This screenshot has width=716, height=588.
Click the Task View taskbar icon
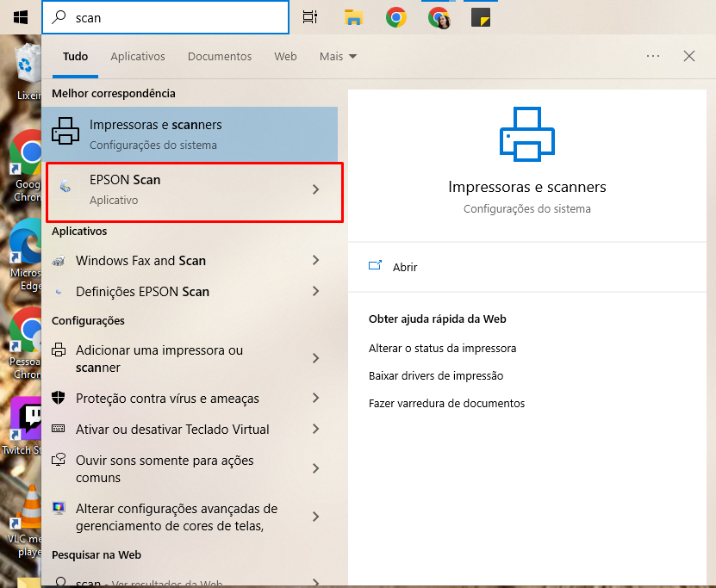[x=310, y=17]
